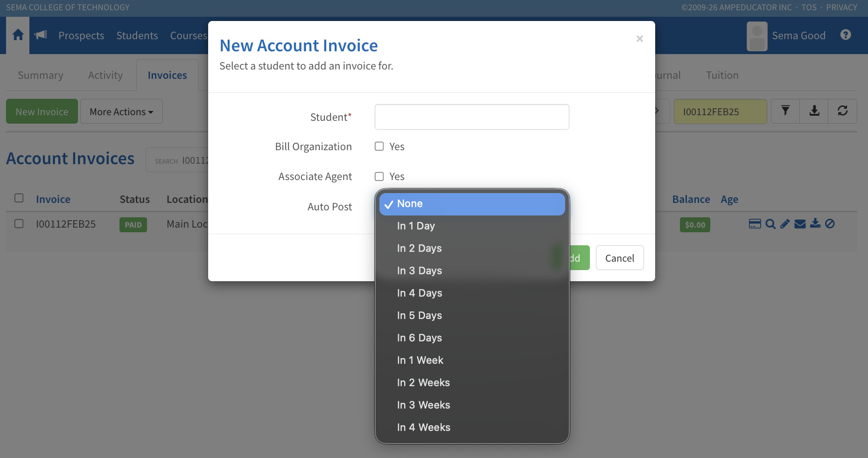The image size is (868, 458).
Task: Choose In 5 Days option
Action: click(472, 316)
